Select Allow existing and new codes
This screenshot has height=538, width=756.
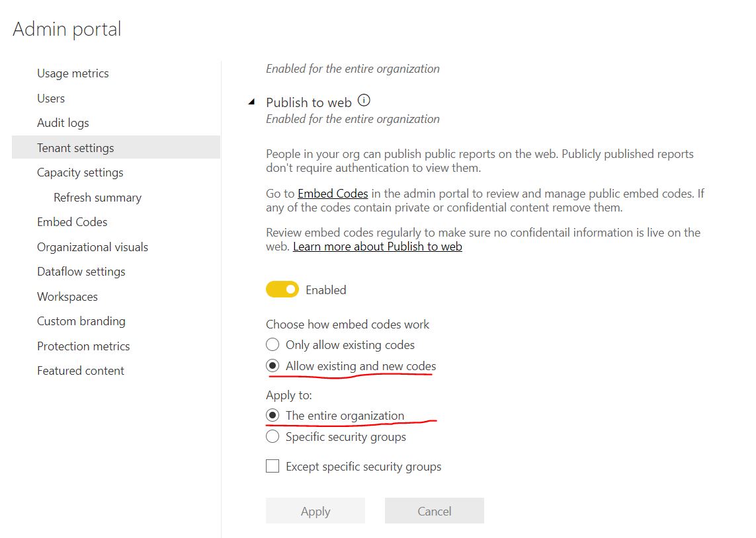(x=273, y=366)
